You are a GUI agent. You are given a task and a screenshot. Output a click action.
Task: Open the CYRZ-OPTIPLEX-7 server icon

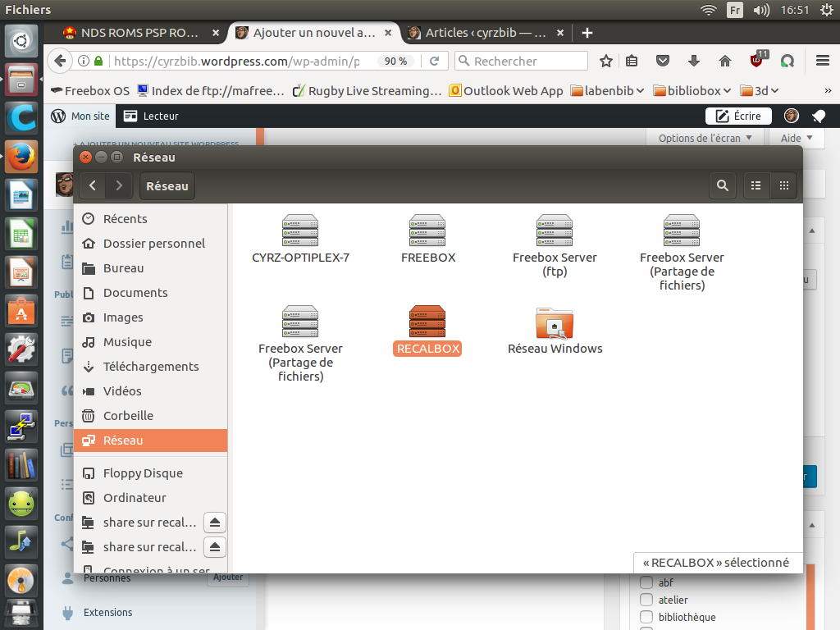pyautogui.click(x=300, y=231)
